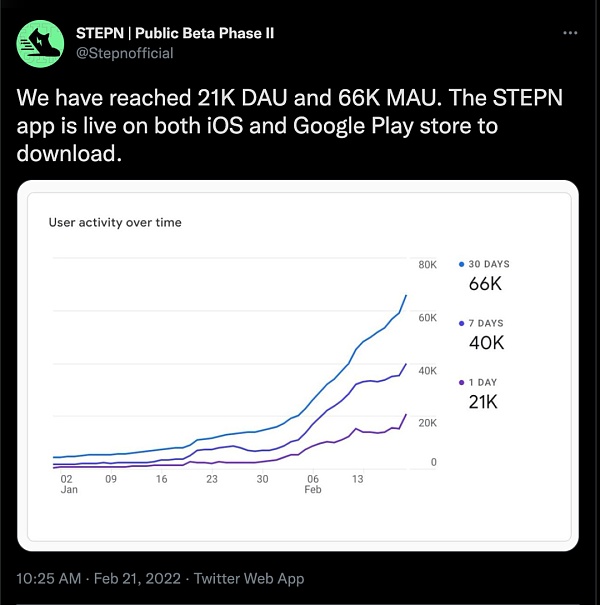600x605 pixels.
Task: Click the STEPN profile avatar icon
Action: 41,42
